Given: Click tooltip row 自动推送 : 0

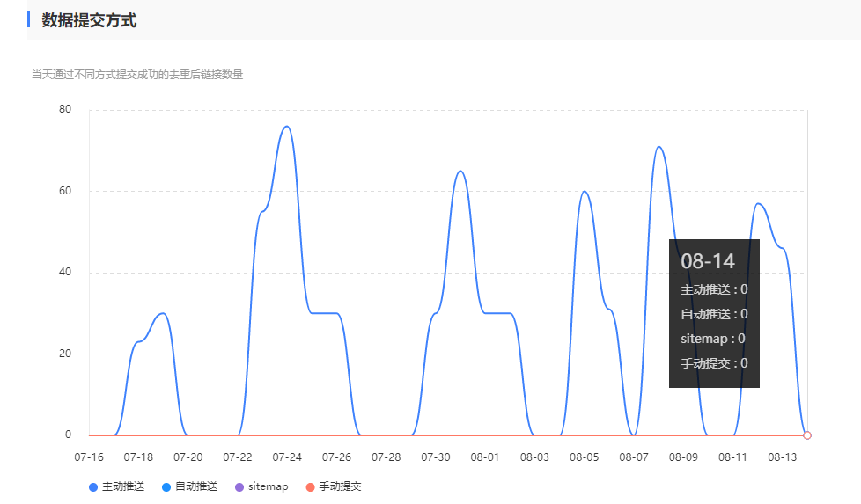Looking at the screenshot, I should click(714, 314).
